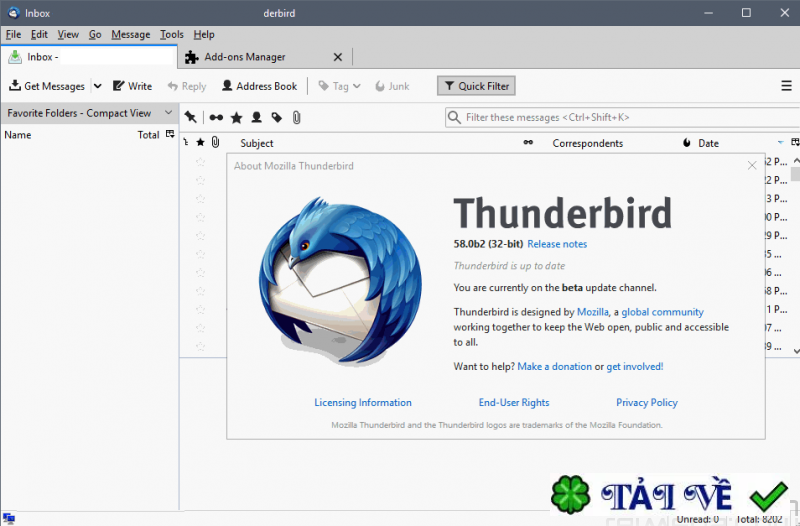
Task: Click the online status icon in status bar
Action: point(9,519)
